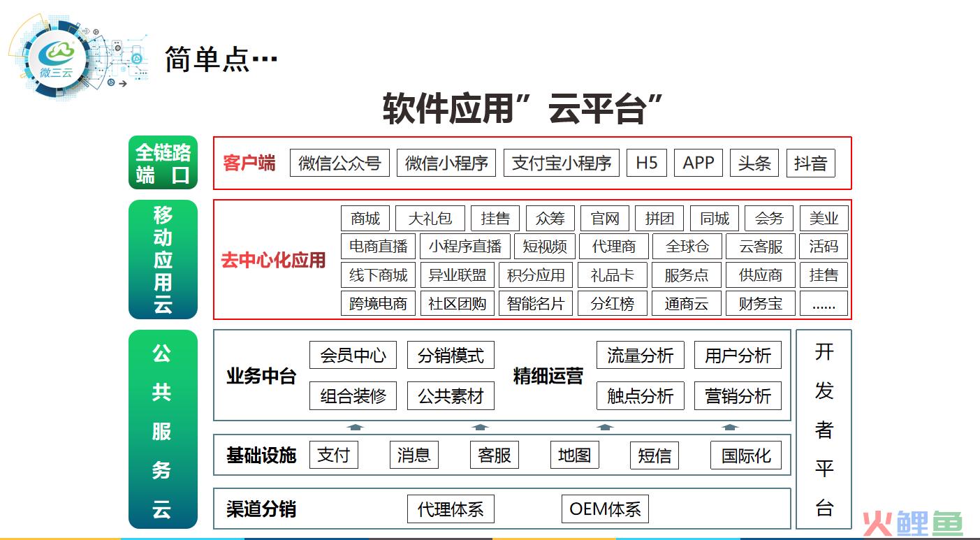Select the 用户分析 box

[x=738, y=356]
